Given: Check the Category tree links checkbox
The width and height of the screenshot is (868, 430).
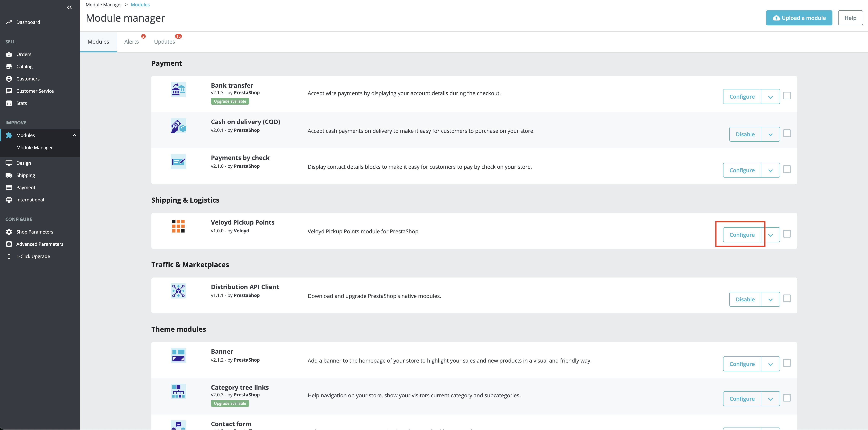Looking at the screenshot, I should [x=787, y=398].
